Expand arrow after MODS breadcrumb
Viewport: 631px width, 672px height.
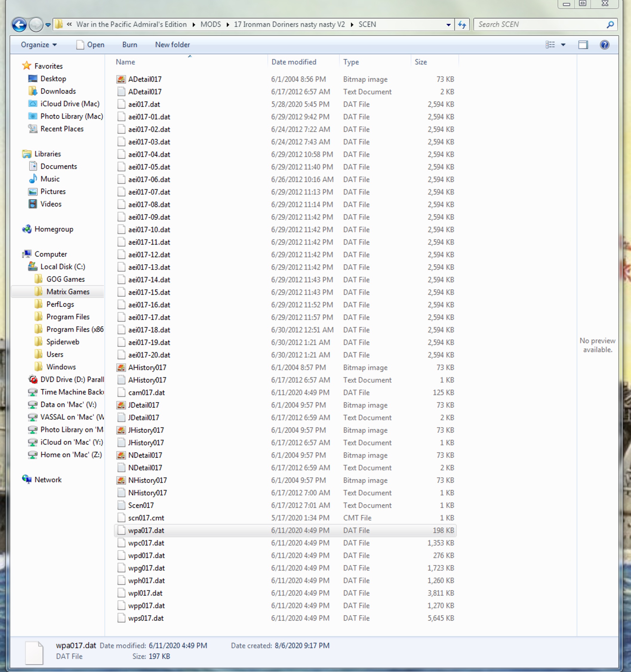227,25
